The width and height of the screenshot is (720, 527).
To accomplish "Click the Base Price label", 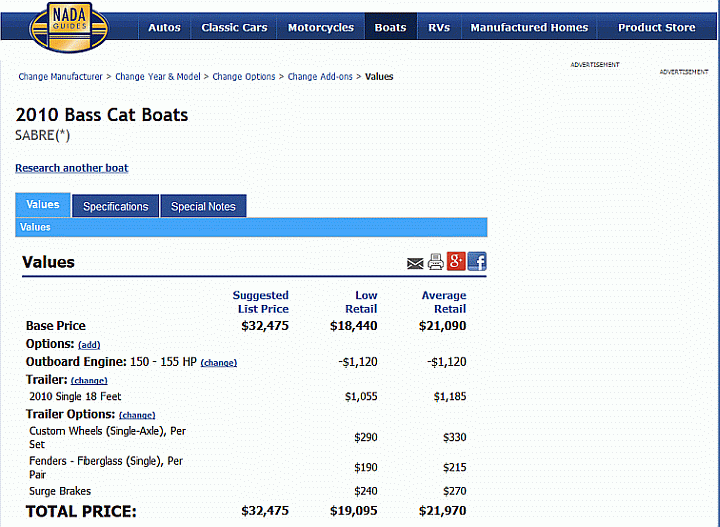I will (56, 326).
